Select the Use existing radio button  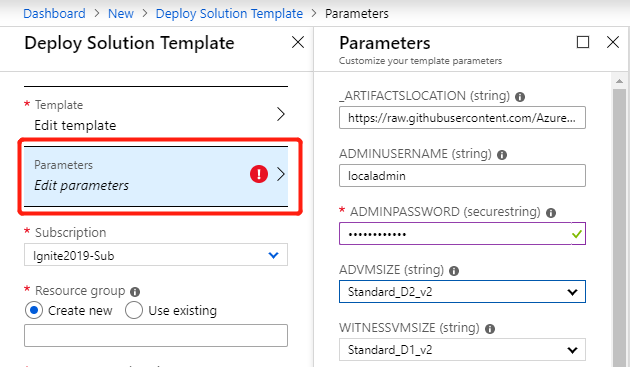click(x=134, y=310)
